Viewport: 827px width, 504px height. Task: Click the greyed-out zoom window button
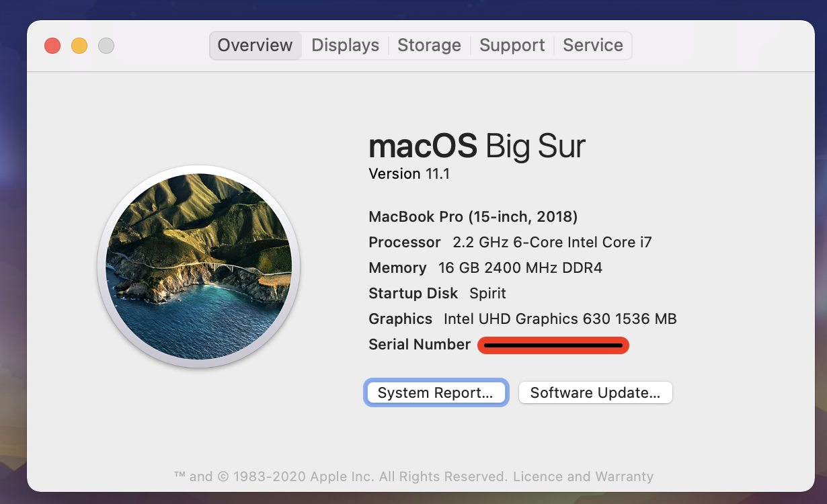click(x=106, y=46)
